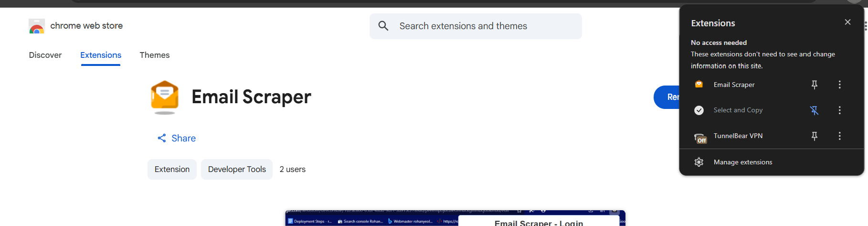The image size is (868, 226).
Task: Switch to the Discover tab
Action: pyautogui.click(x=45, y=55)
